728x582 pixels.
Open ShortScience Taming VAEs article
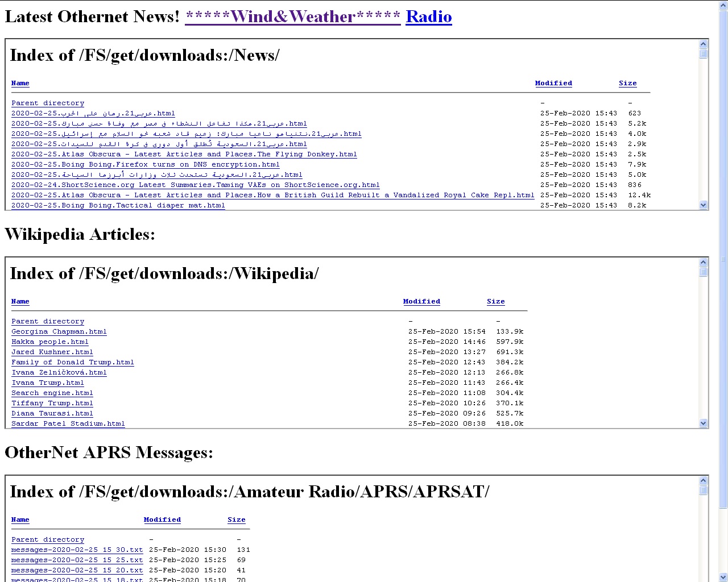coord(196,185)
